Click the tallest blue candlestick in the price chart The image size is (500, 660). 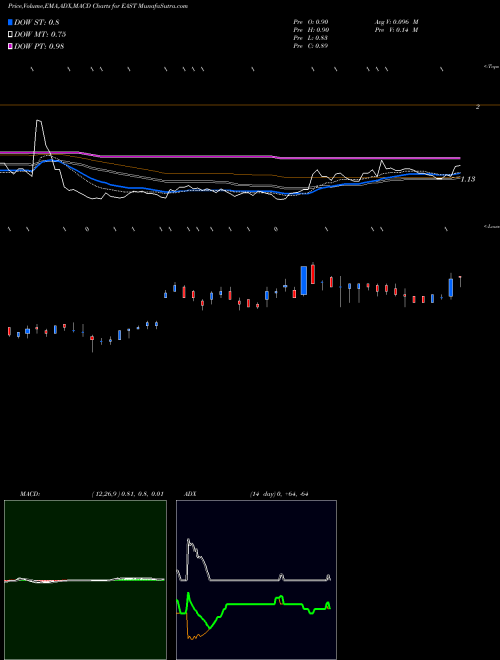pos(304,280)
